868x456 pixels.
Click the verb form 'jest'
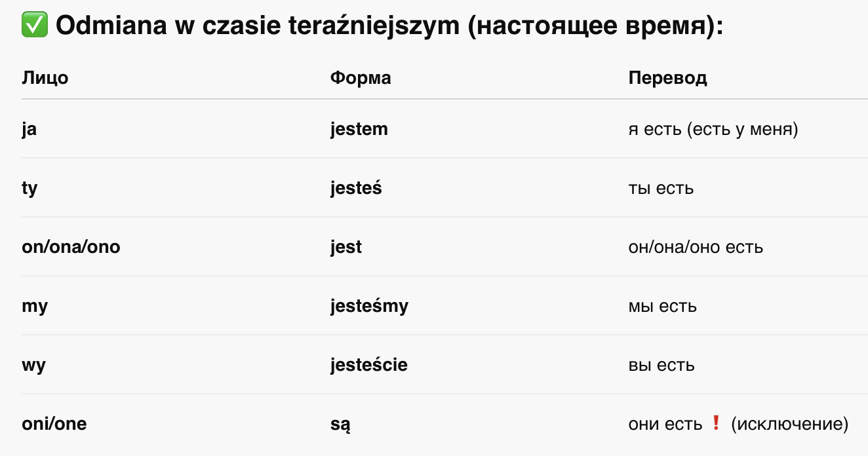[x=346, y=248]
